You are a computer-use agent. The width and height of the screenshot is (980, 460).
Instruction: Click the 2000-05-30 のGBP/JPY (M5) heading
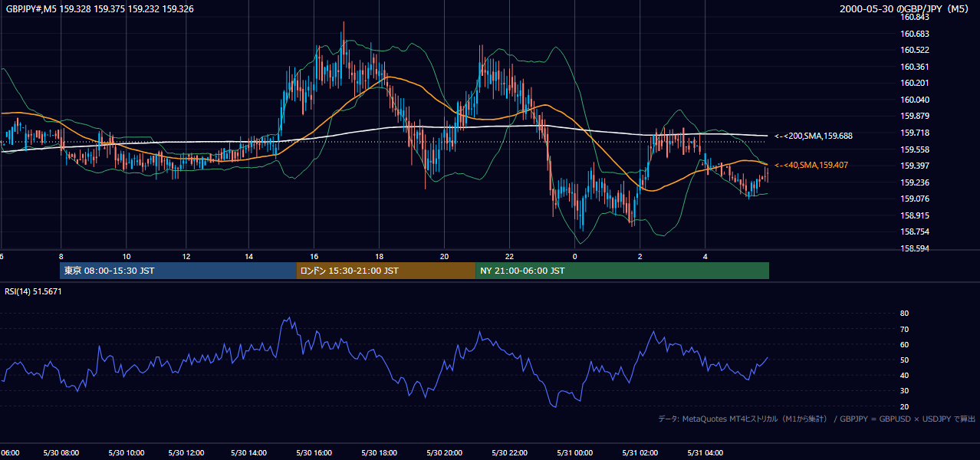click(906, 9)
